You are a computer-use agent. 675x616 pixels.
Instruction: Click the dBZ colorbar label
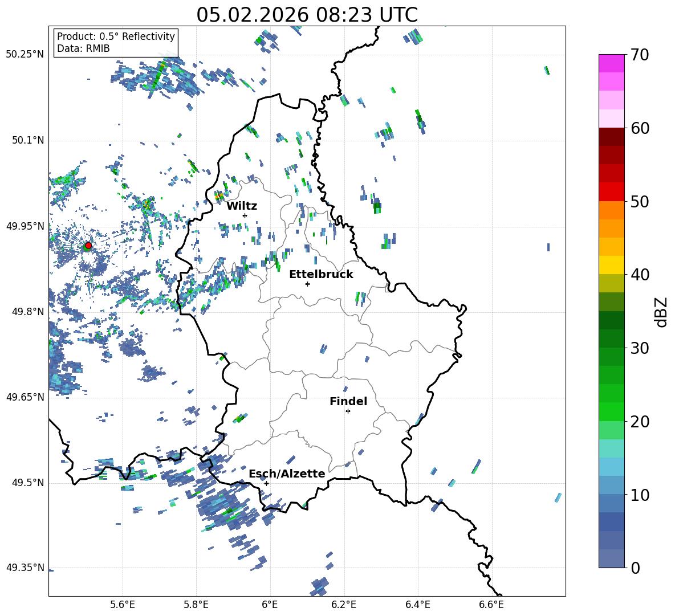click(662, 312)
